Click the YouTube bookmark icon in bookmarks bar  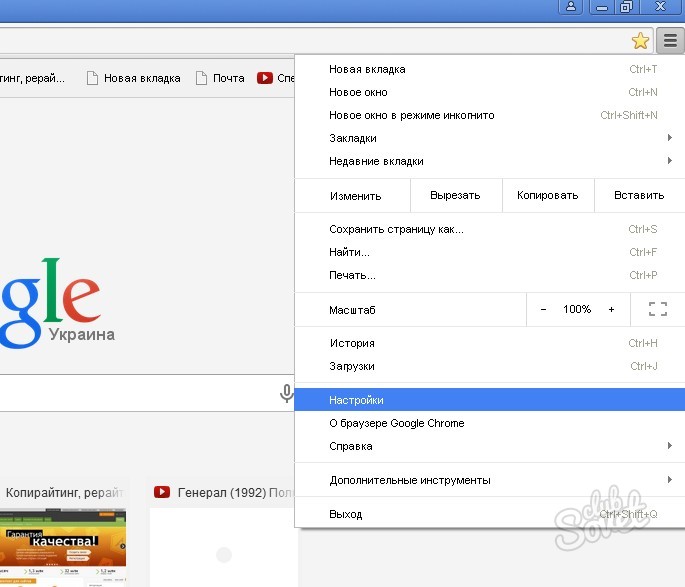(265, 78)
